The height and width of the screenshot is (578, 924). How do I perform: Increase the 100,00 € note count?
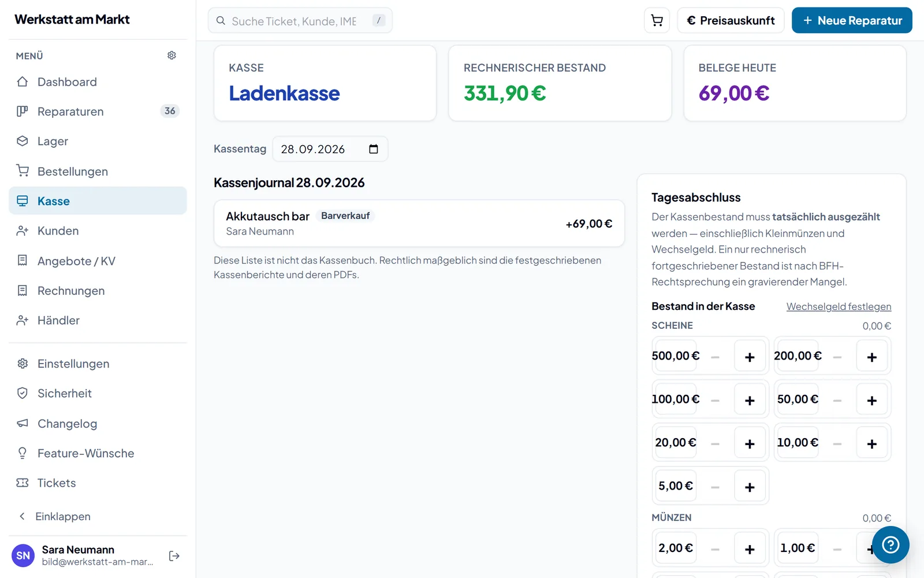tap(750, 400)
